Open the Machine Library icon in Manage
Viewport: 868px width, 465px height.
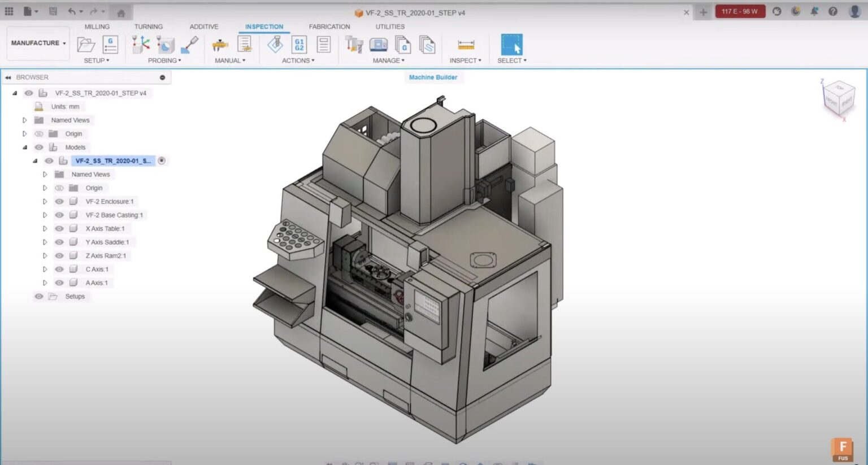click(378, 45)
